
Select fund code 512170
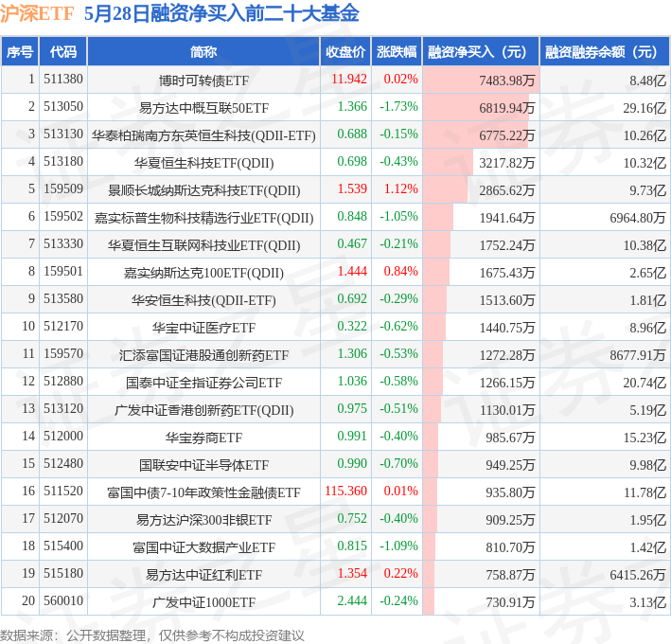pyautogui.click(x=63, y=326)
